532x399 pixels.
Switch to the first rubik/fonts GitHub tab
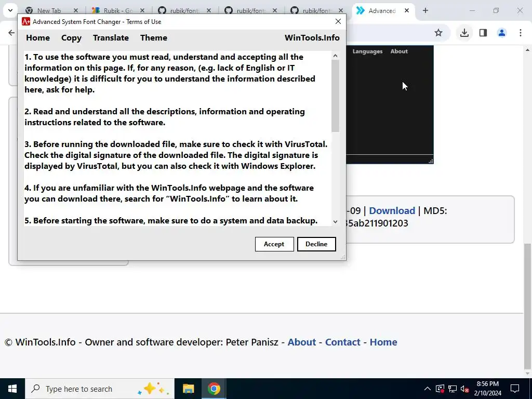coord(183,10)
